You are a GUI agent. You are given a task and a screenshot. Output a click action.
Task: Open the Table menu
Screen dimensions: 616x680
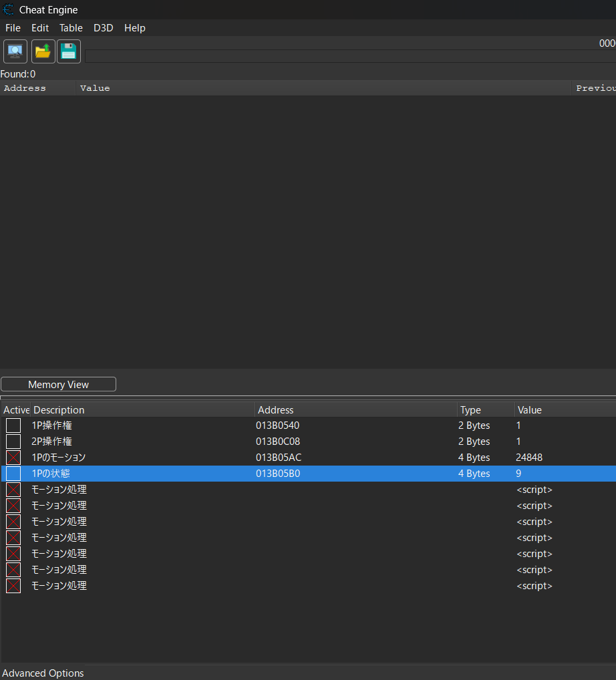point(71,28)
